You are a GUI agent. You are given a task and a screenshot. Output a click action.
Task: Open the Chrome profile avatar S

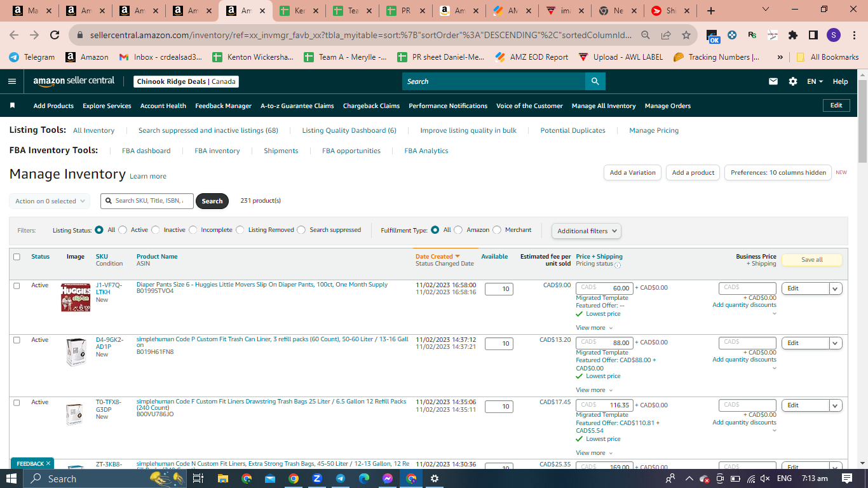(834, 36)
